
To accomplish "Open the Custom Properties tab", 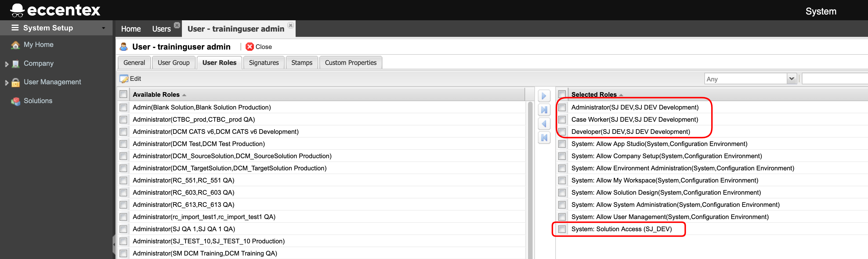I will (x=350, y=63).
